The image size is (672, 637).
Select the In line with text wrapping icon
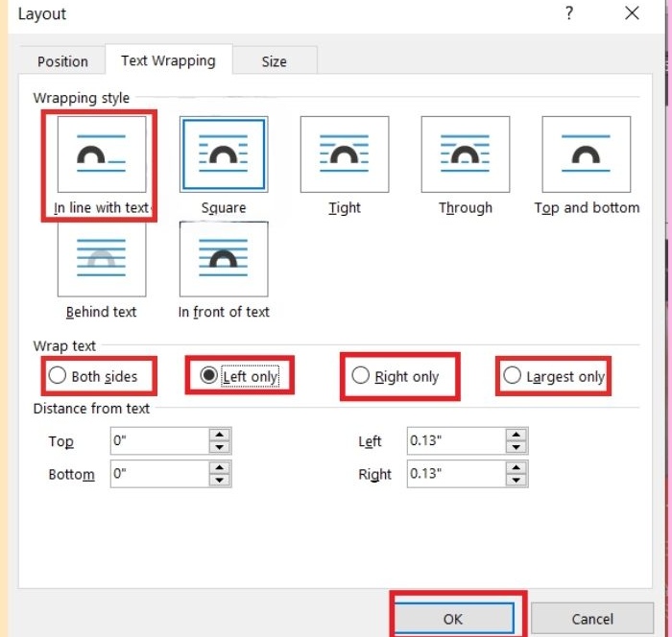(x=102, y=154)
